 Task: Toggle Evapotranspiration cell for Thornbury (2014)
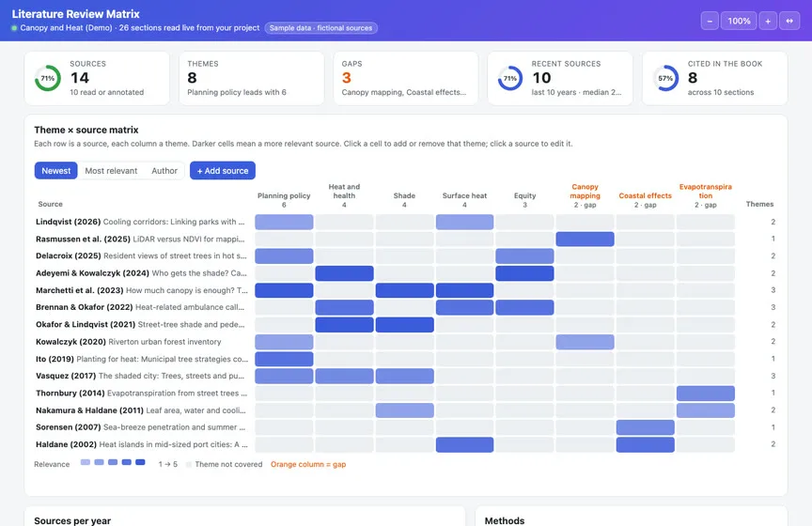705,394
